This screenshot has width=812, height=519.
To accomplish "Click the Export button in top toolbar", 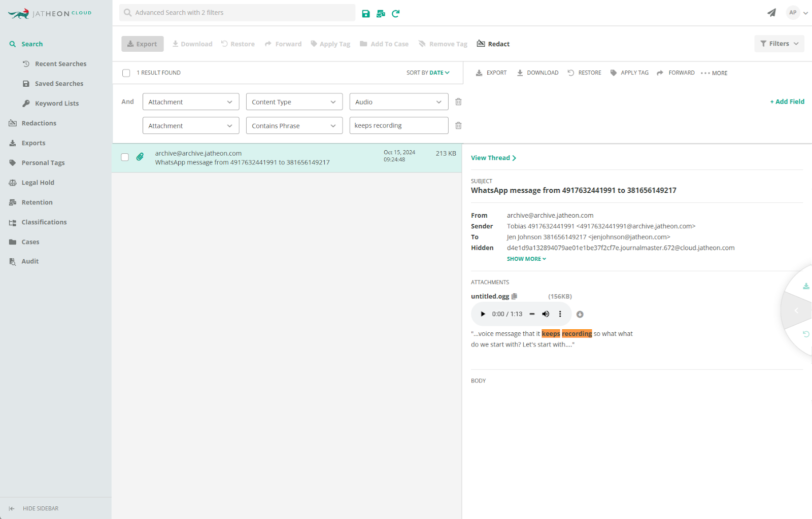I will tap(143, 44).
